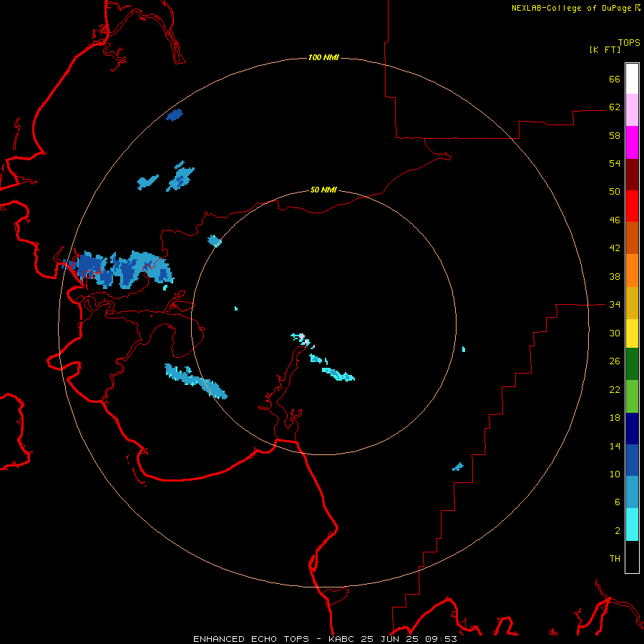The width and height of the screenshot is (644, 644).
Task: Click the 34 value on the legend
Action: click(615, 305)
